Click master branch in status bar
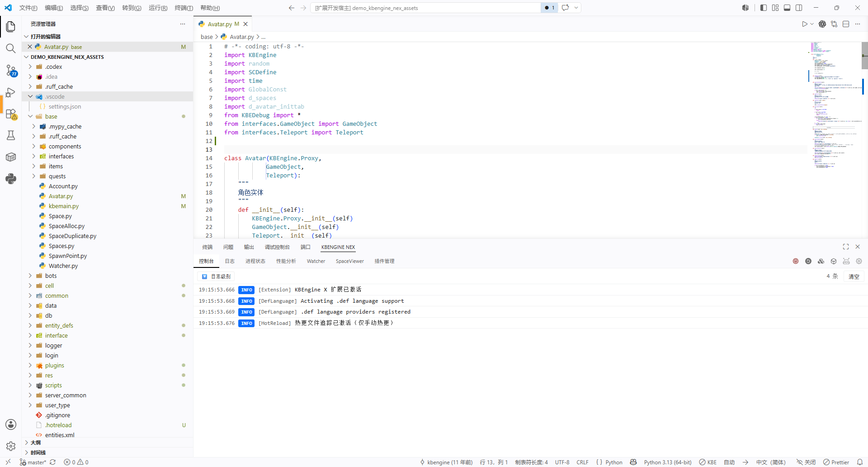 33,462
